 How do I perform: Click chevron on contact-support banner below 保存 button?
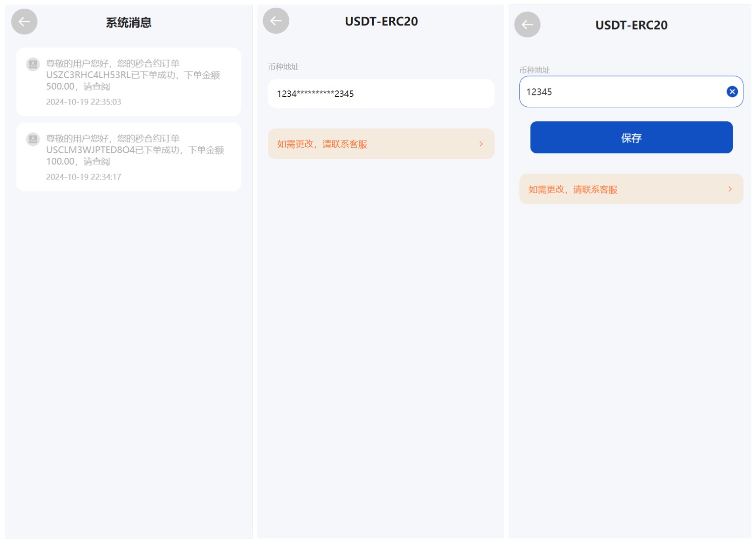tap(730, 189)
